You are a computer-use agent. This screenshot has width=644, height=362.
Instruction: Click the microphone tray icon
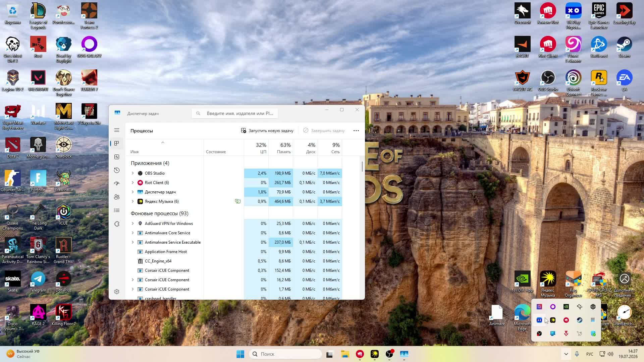click(577, 354)
